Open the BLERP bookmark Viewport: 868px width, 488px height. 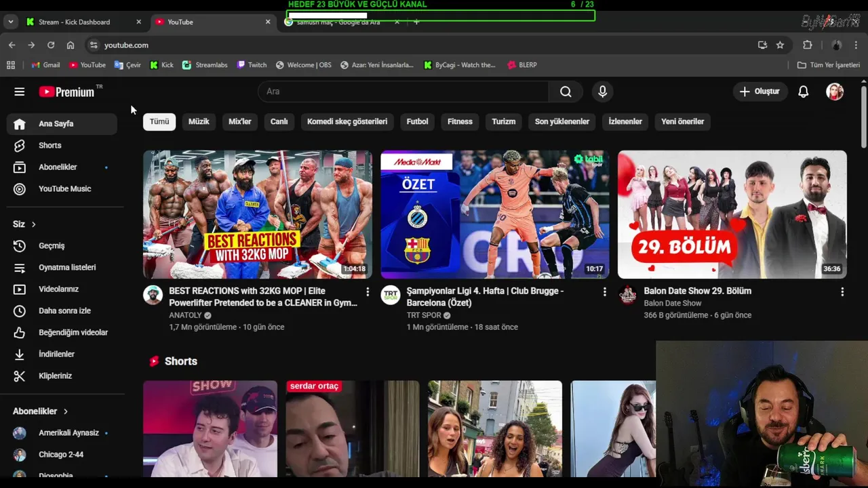coord(521,65)
